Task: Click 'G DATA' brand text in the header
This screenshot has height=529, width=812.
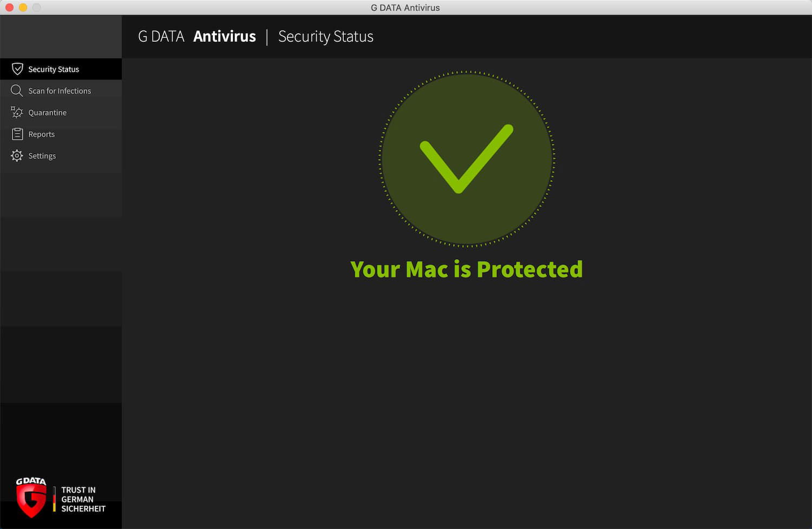Action: point(161,36)
